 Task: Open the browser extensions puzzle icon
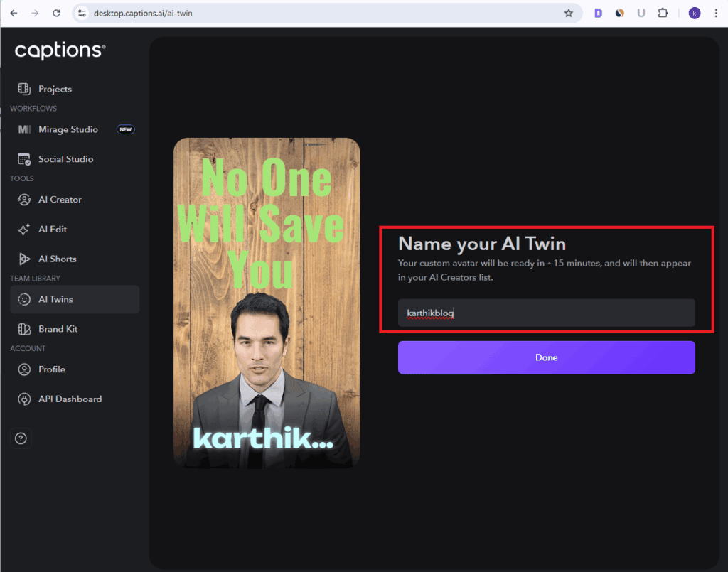point(663,13)
